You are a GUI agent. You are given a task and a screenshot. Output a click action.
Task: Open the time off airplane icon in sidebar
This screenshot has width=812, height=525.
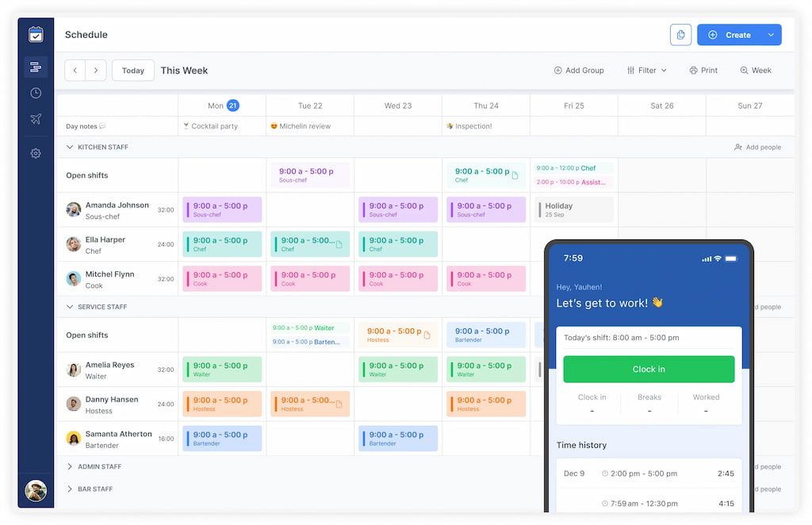[x=36, y=119]
